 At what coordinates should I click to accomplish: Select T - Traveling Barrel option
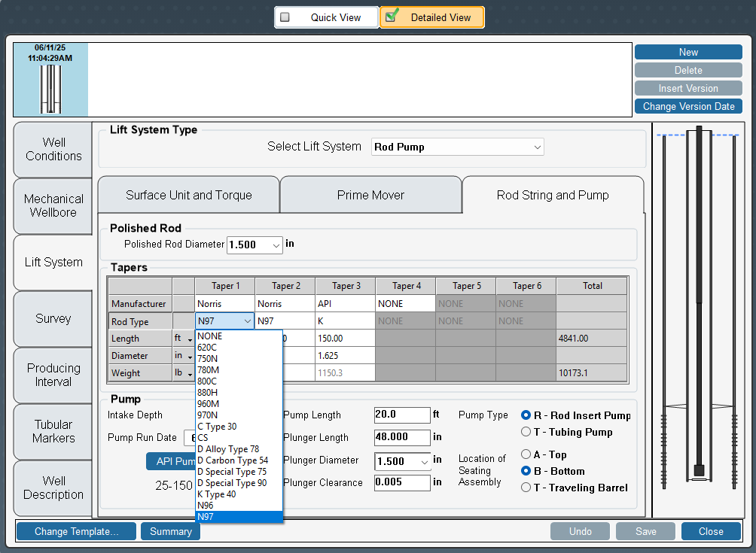(x=526, y=488)
